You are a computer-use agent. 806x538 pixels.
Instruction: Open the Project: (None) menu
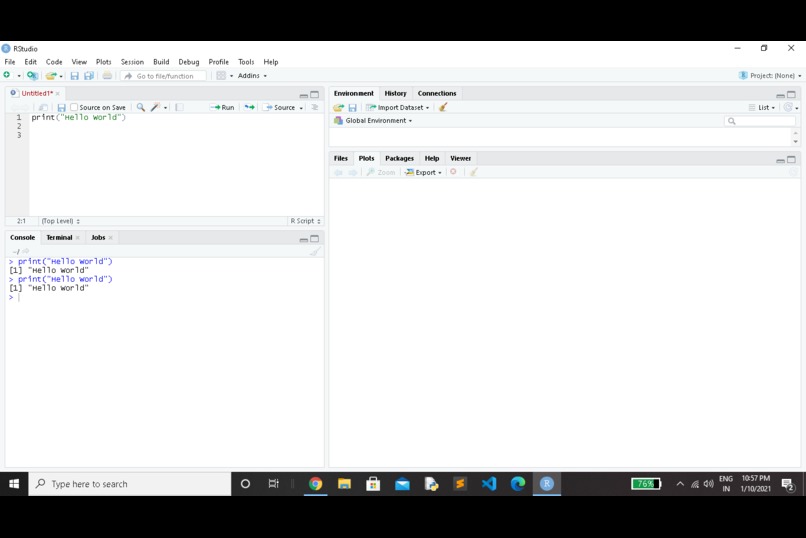pyautogui.click(x=770, y=76)
